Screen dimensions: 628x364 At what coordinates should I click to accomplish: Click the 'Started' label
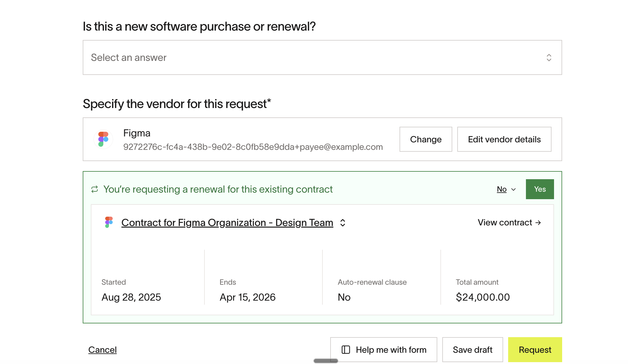tap(114, 282)
